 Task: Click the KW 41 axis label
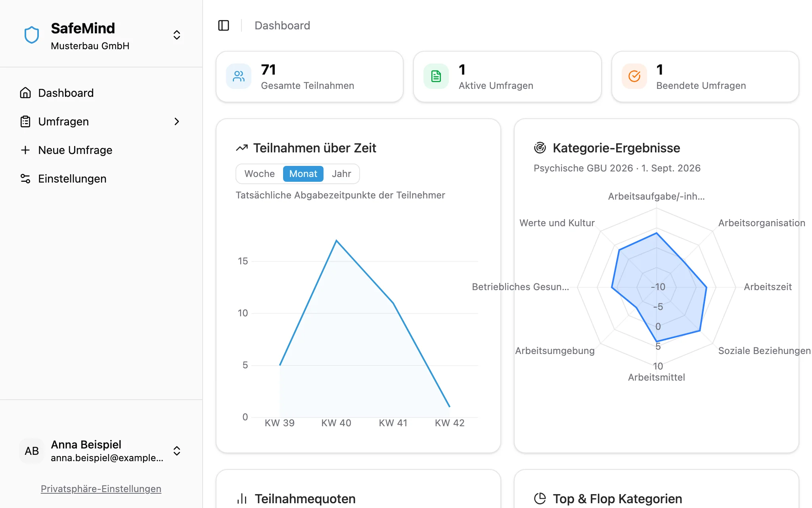coord(393,423)
